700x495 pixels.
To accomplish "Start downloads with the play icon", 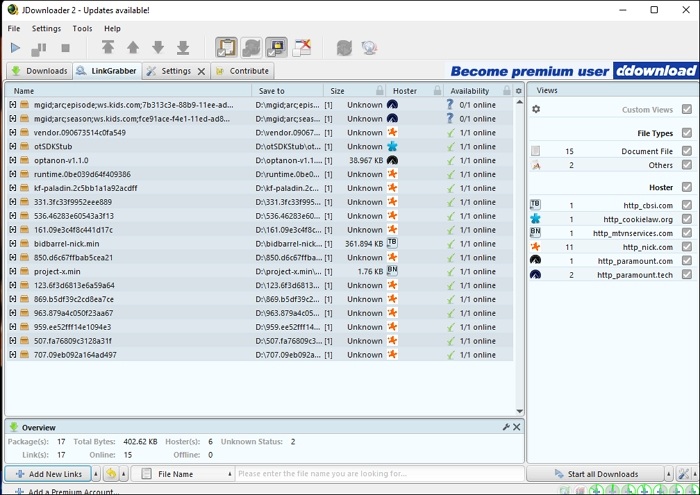I will pyautogui.click(x=15, y=48).
